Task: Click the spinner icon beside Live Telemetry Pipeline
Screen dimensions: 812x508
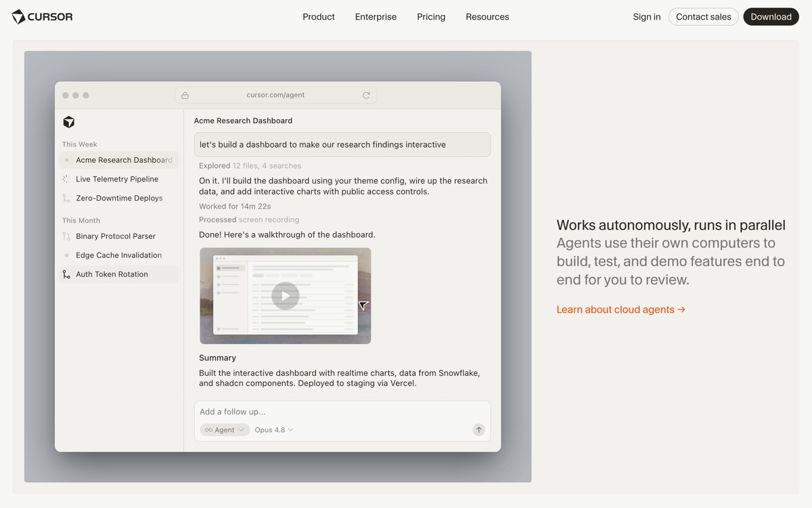Action: point(66,179)
